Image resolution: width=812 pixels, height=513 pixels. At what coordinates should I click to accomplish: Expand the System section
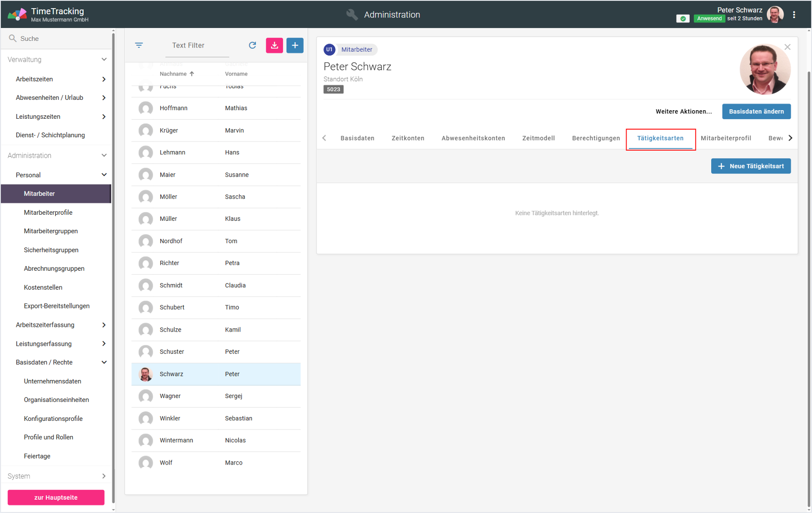(104, 476)
